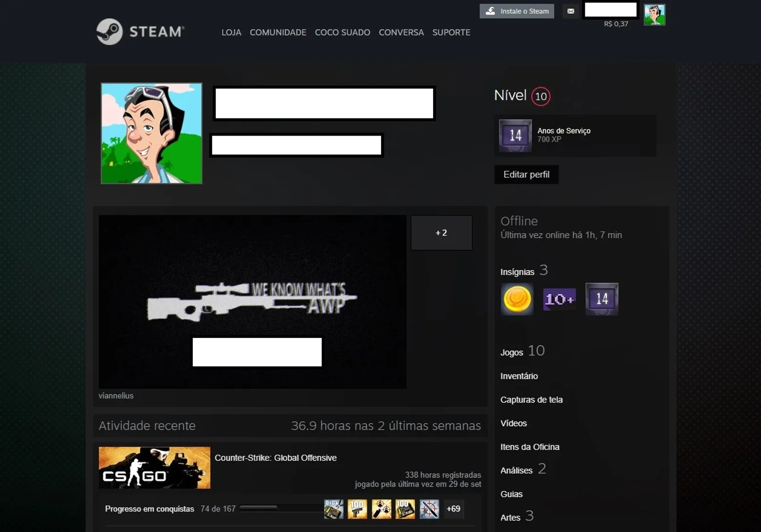View the knife crosshair achievement icon
Screen dimensions: 761x532
[x=429, y=509]
